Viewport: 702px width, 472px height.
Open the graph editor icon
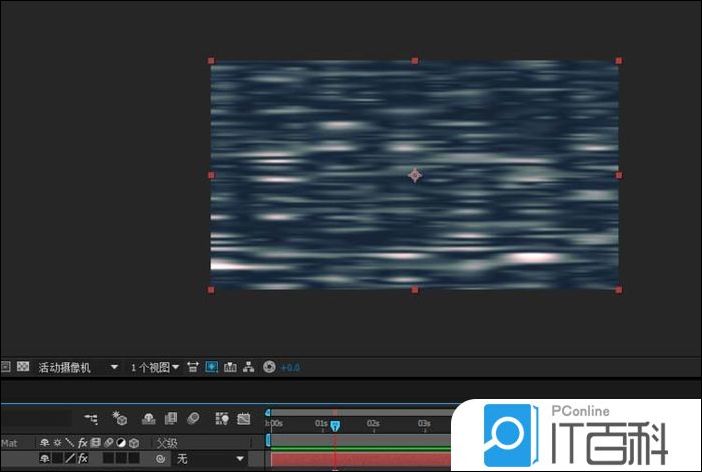[244, 418]
